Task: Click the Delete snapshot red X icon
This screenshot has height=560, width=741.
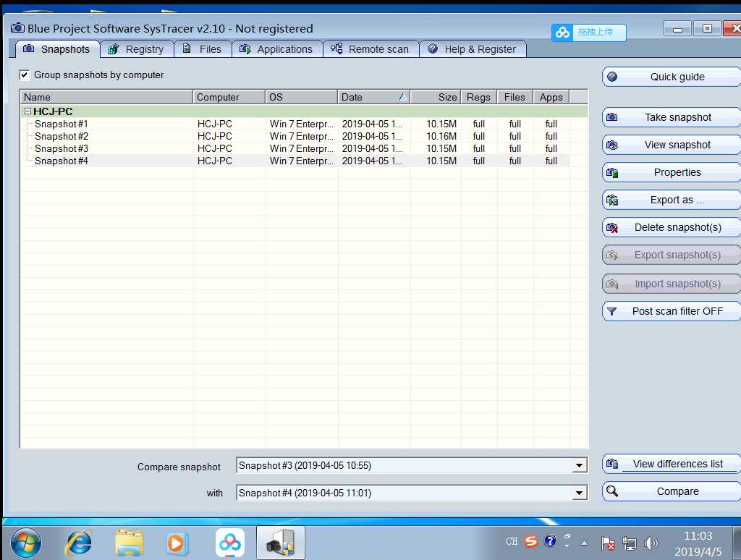Action: 612,228
